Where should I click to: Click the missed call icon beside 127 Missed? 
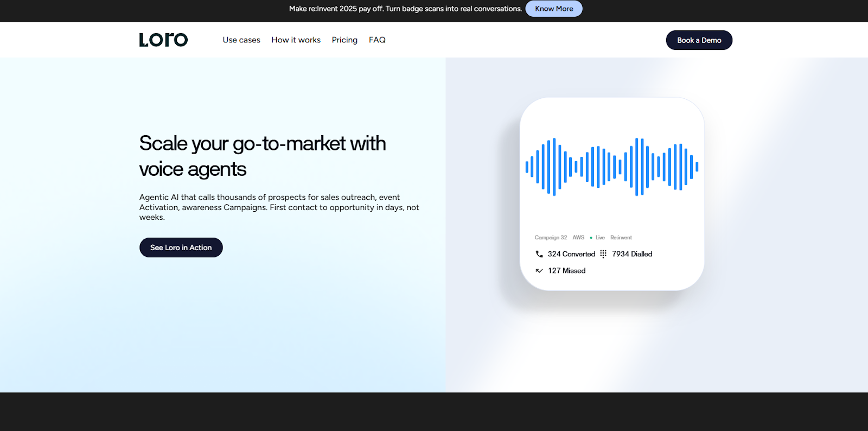tap(539, 271)
